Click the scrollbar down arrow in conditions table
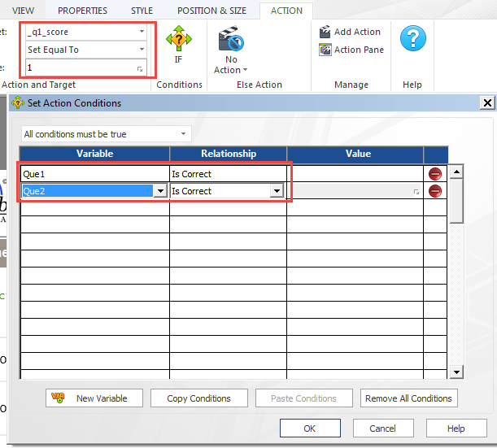 (x=456, y=372)
